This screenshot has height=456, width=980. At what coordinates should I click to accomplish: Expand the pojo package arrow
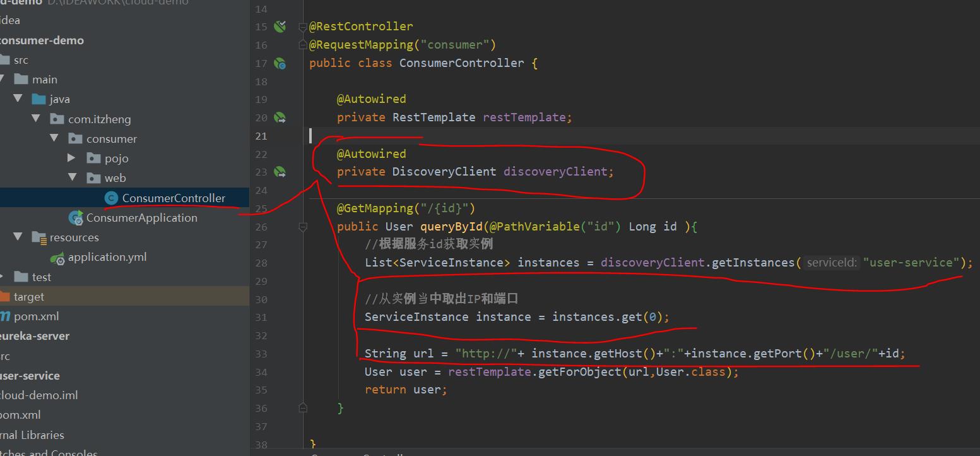[72, 158]
